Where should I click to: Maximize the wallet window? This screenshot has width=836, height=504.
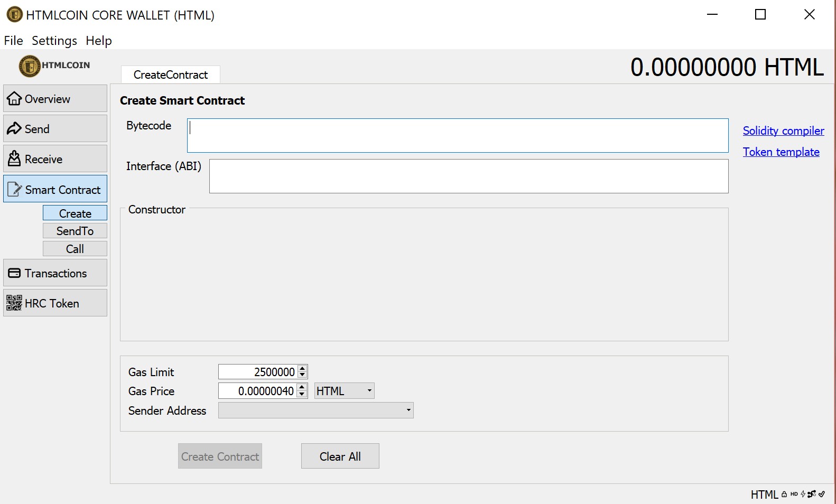[760, 14]
